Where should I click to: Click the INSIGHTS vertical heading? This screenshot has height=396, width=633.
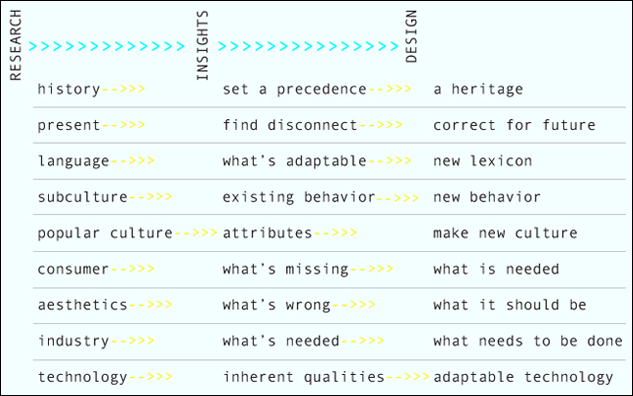(x=202, y=45)
